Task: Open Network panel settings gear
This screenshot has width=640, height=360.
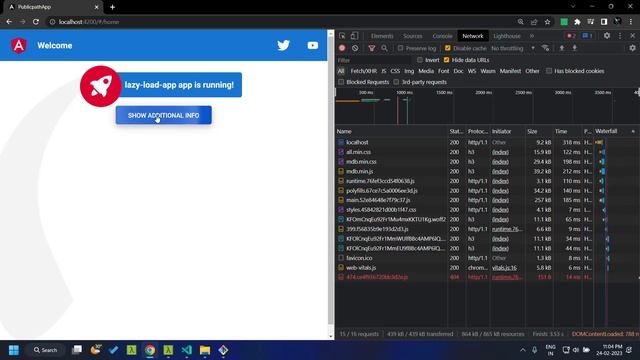Action: pyautogui.click(x=632, y=48)
